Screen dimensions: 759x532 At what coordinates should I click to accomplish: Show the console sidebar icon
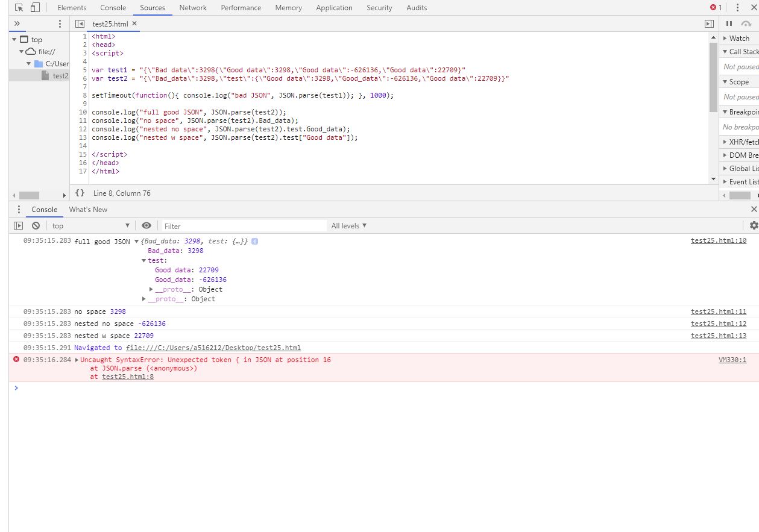[x=19, y=226]
